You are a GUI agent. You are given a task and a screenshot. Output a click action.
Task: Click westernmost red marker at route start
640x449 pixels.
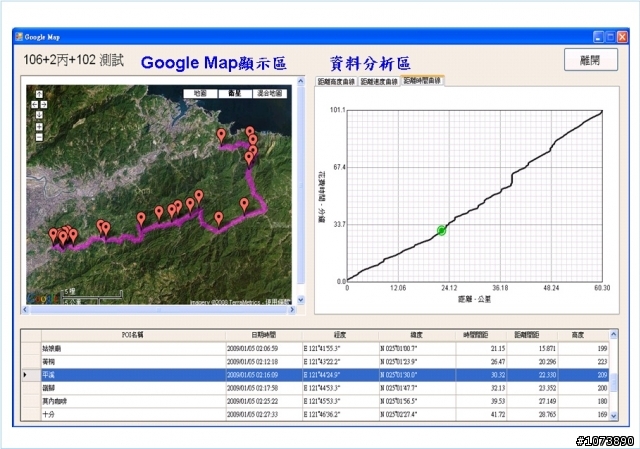pyautogui.click(x=53, y=236)
